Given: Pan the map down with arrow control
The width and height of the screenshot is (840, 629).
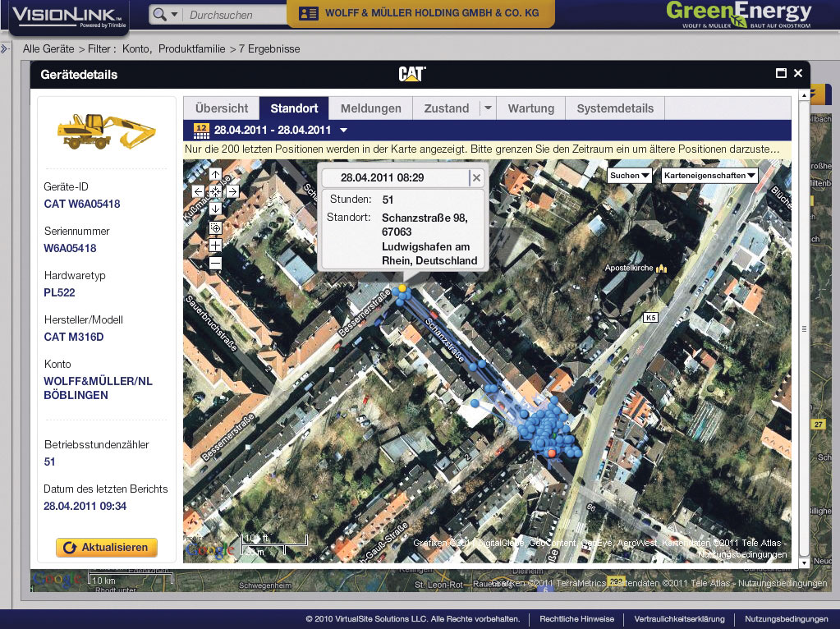Looking at the screenshot, I should [x=215, y=209].
